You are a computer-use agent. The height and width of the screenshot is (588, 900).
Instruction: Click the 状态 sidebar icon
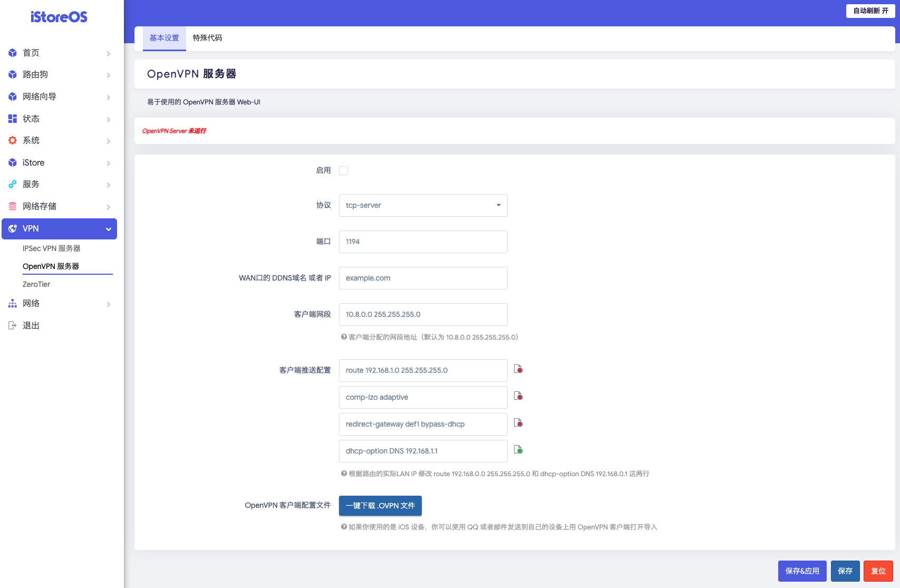click(x=13, y=119)
